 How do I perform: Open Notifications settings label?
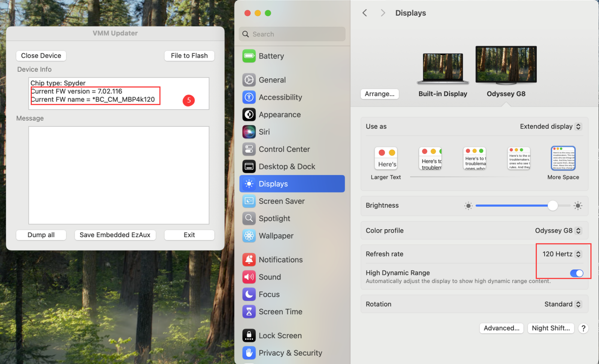point(281,260)
